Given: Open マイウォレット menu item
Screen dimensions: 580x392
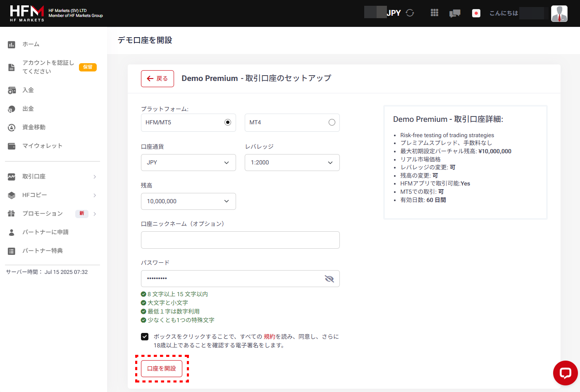Looking at the screenshot, I should coord(43,146).
